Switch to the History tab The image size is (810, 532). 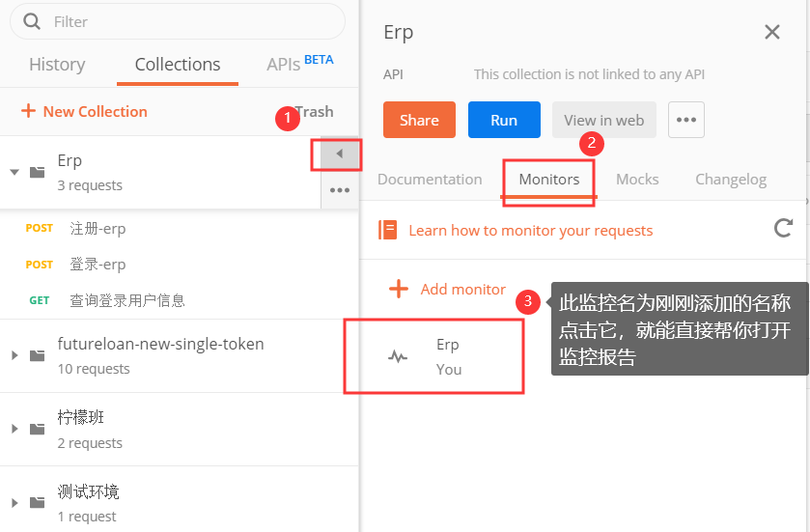[x=57, y=65]
